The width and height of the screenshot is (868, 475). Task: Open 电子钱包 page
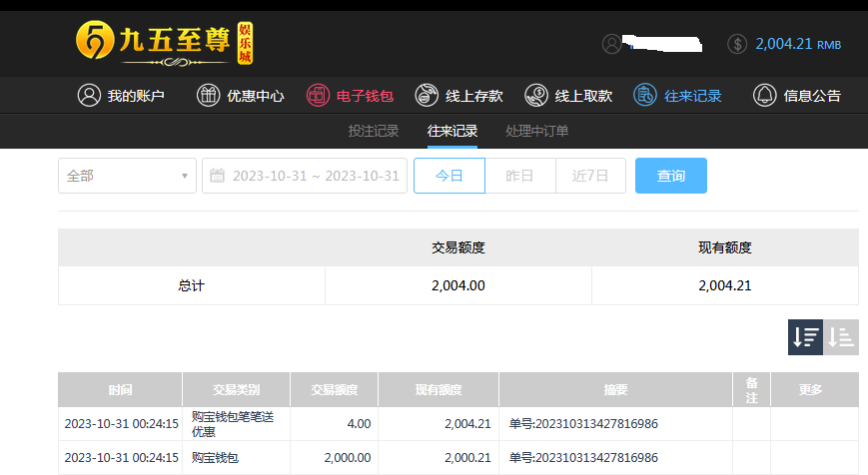click(350, 96)
